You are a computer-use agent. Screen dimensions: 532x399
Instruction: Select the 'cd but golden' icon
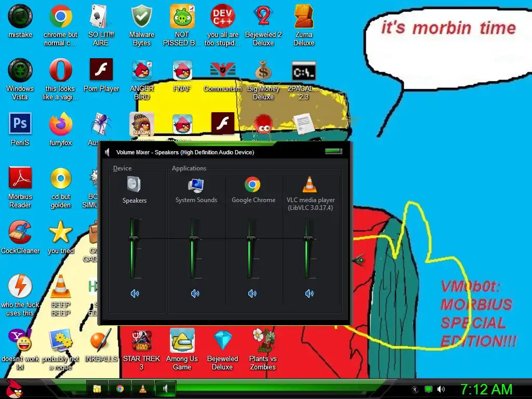pos(61,187)
